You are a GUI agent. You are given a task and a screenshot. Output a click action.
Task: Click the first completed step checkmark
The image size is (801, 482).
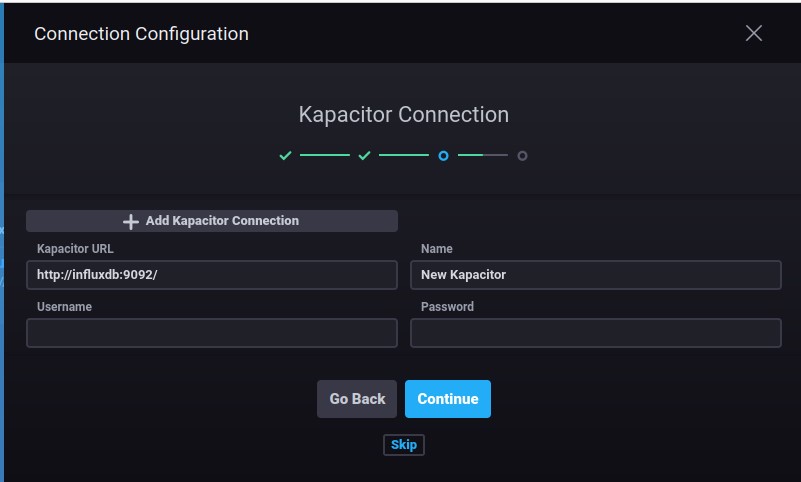(285, 156)
